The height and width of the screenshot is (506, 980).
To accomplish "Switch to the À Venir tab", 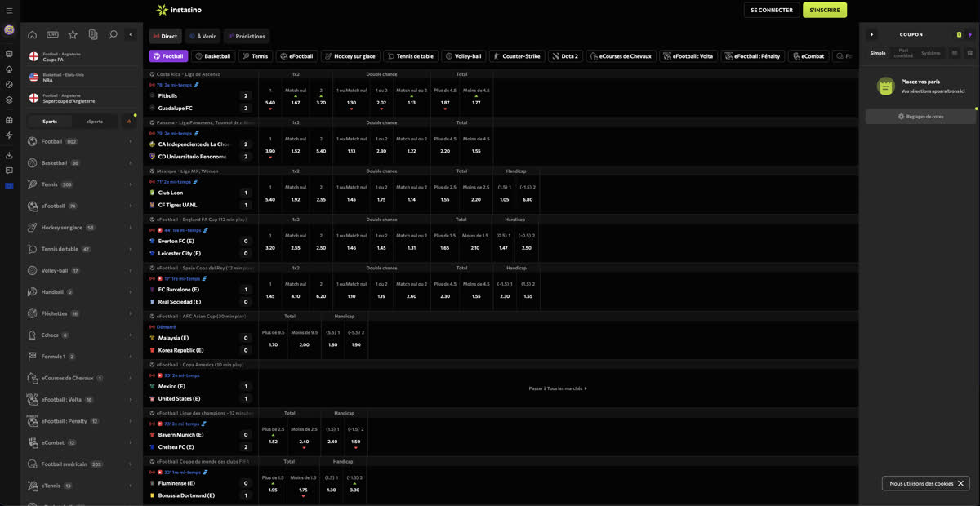I will click(202, 36).
